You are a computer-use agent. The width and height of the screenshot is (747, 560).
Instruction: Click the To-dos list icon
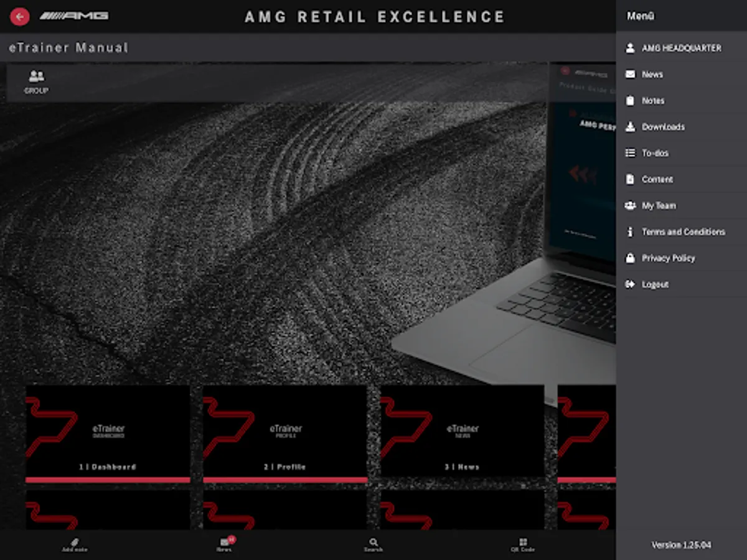630,152
